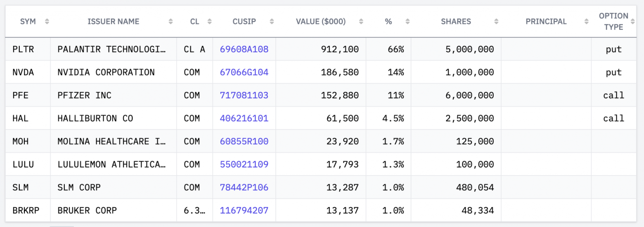The height and width of the screenshot is (227, 644).
Task: Click the 480,054 shares cell
Action: click(456, 187)
